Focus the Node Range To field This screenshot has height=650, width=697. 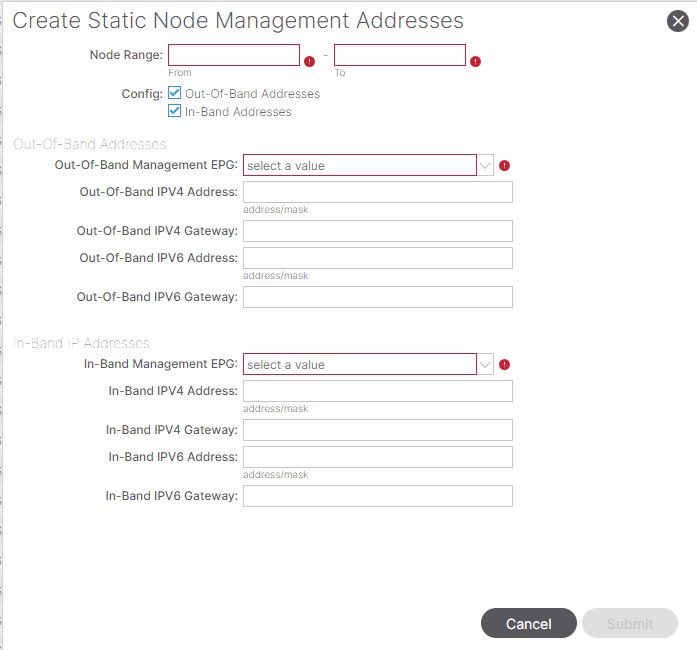pyautogui.click(x=399, y=55)
